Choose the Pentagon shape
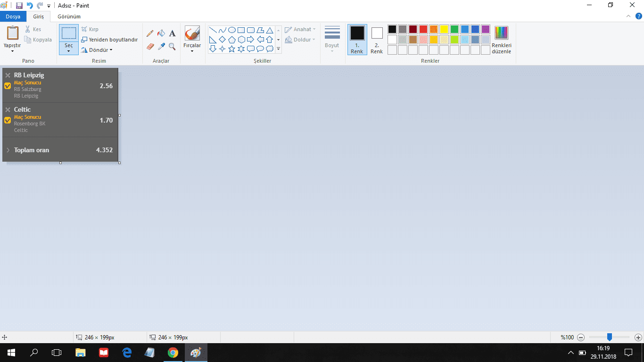Image resolution: width=644 pixels, height=362 pixels. click(x=232, y=40)
